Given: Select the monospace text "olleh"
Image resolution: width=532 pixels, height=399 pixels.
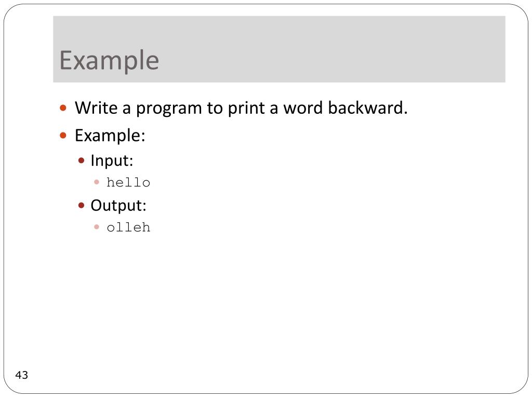Looking at the screenshot, I should 128,228.
